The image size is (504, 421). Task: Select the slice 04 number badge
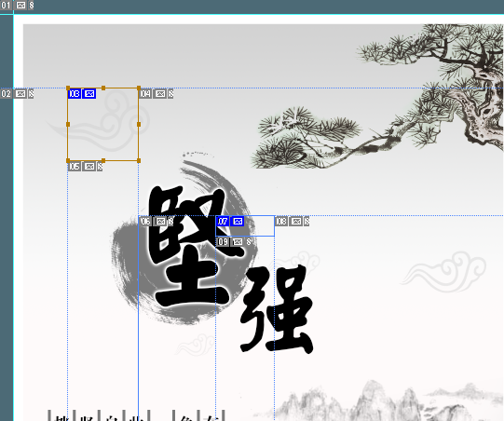coord(145,94)
